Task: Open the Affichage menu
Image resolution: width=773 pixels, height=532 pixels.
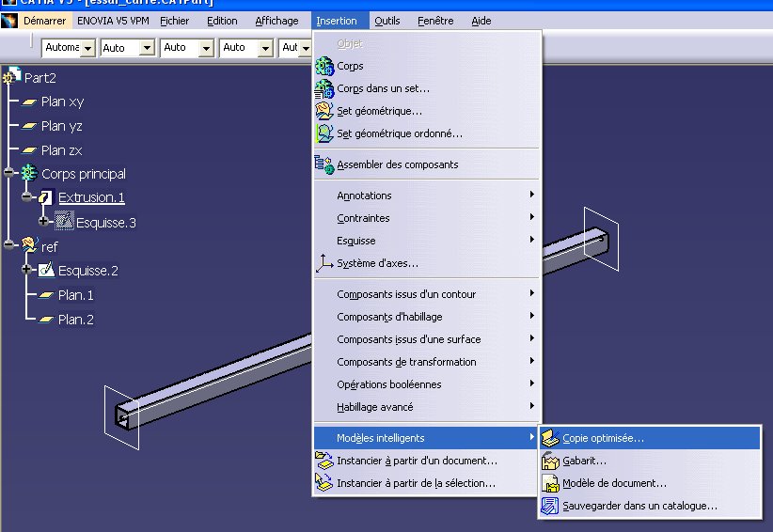Action: coord(276,21)
